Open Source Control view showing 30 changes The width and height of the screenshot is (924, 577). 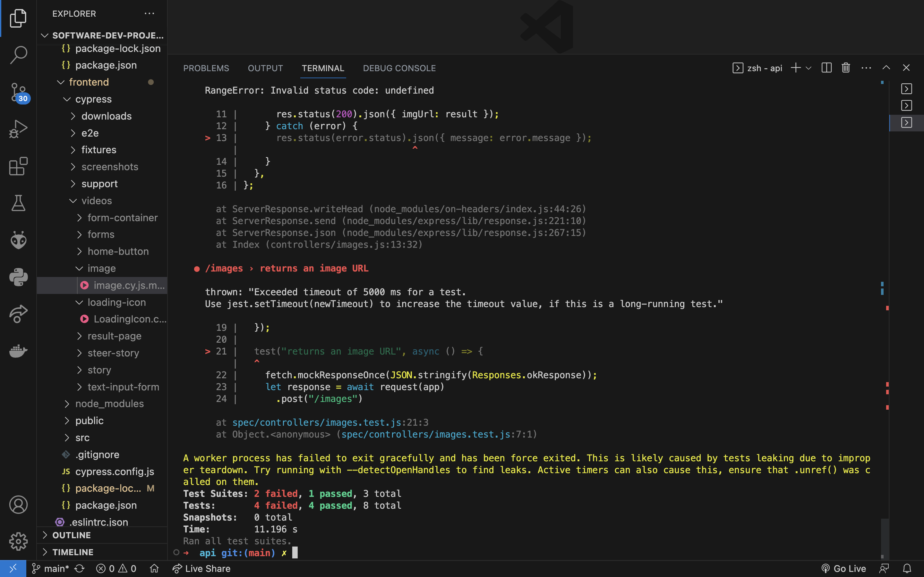pos(18,92)
